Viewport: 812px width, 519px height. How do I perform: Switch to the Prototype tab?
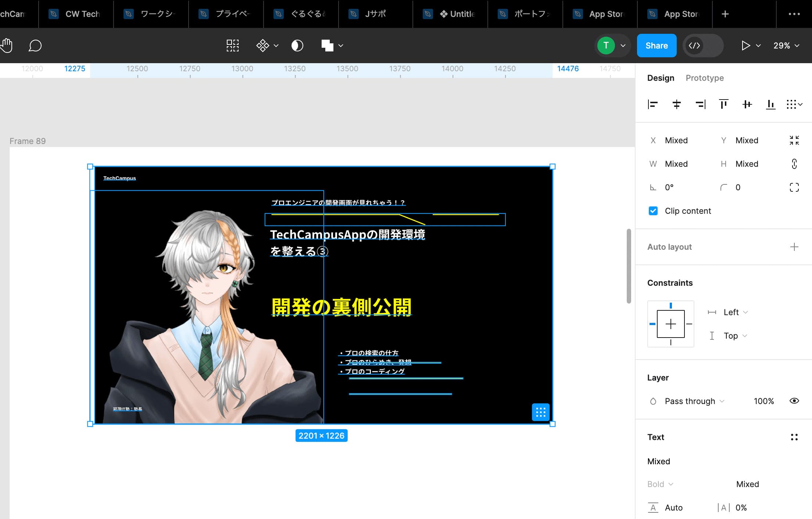pyautogui.click(x=704, y=78)
